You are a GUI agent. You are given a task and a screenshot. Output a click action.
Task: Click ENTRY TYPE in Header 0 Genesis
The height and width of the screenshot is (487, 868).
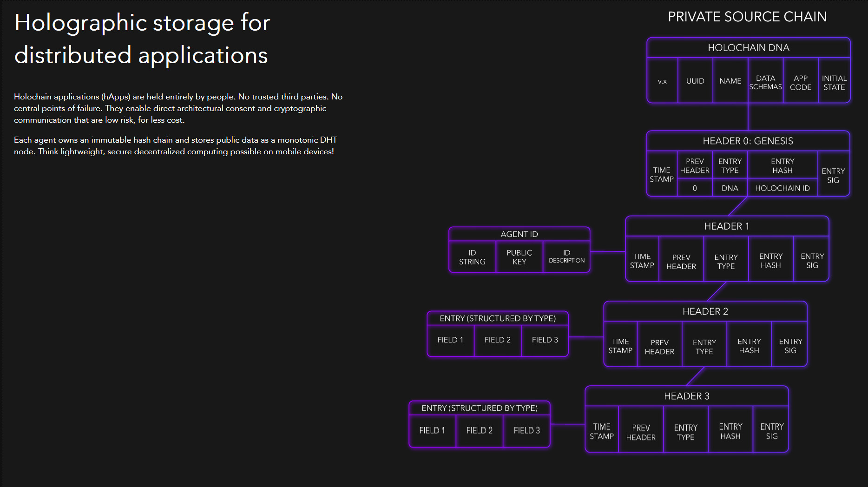click(x=730, y=166)
